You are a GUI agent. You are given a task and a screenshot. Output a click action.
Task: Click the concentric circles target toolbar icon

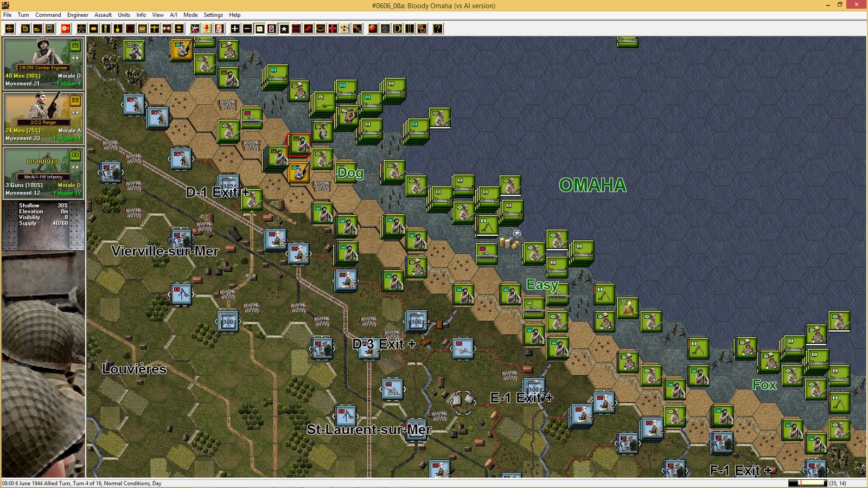[385, 28]
